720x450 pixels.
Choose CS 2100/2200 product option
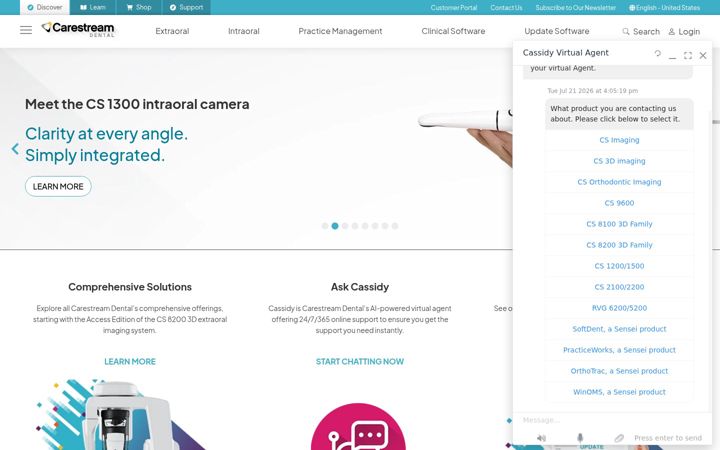[619, 287]
